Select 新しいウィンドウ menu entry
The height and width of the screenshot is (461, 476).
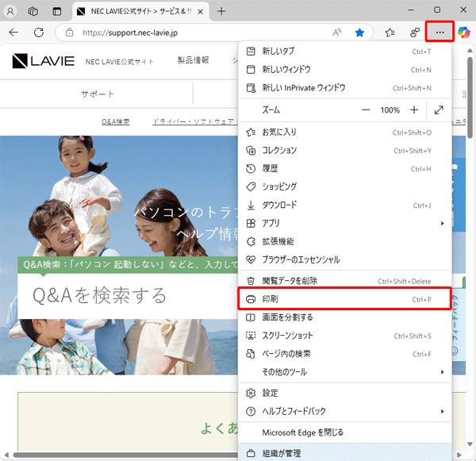point(345,70)
